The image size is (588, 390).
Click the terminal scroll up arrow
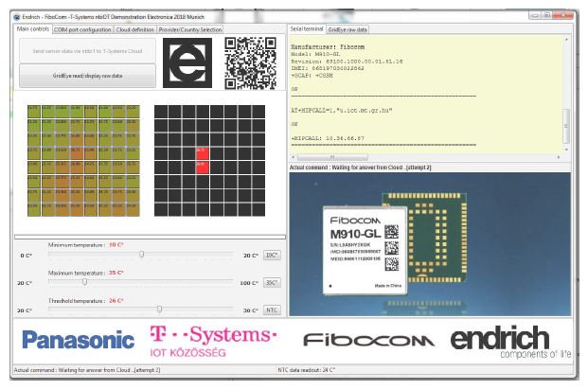(566, 40)
